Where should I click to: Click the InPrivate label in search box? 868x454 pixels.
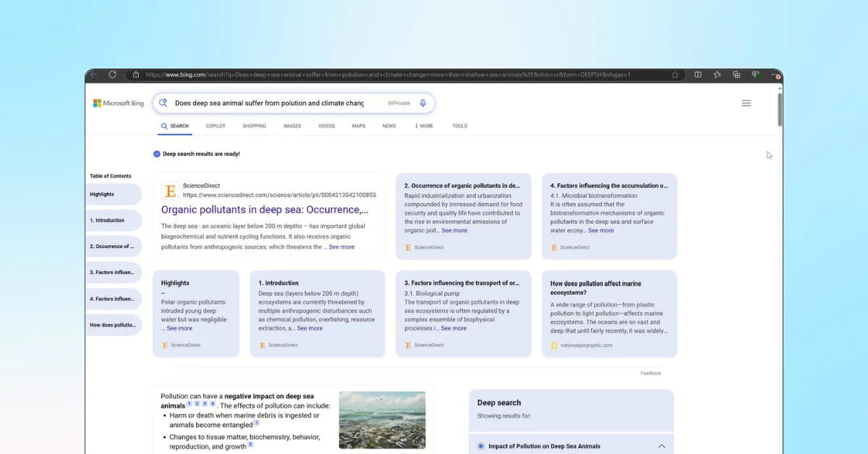[399, 103]
